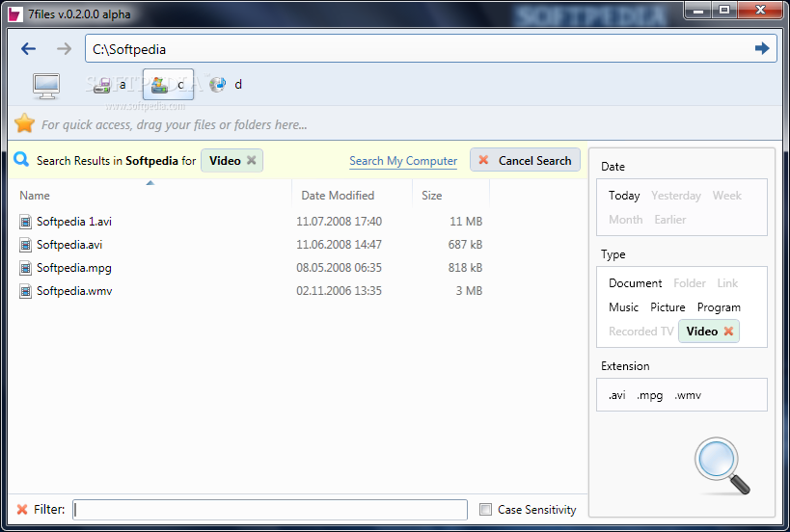Go back with the left arrow
The width and height of the screenshot is (790, 532).
(28, 49)
